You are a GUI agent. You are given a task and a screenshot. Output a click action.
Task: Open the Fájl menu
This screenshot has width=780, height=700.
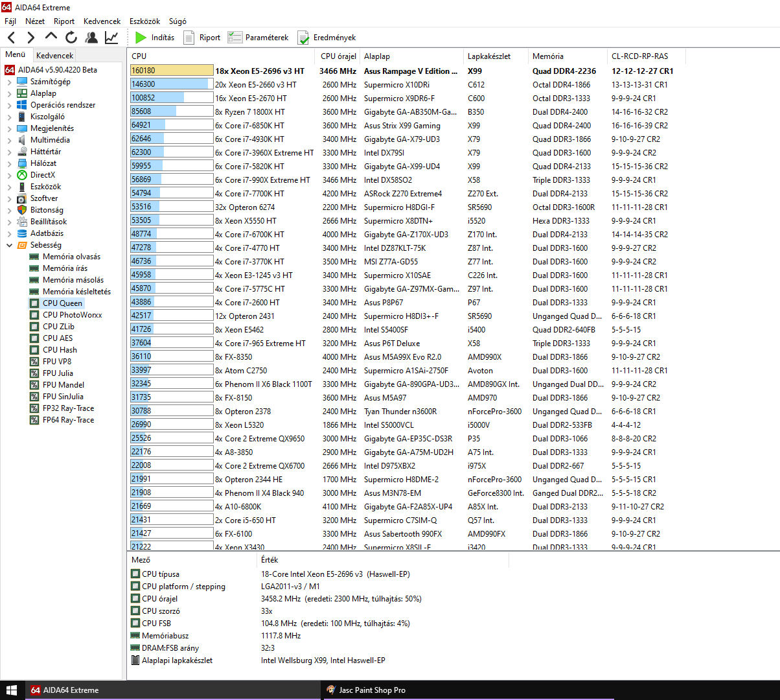[x=10, y=21]
